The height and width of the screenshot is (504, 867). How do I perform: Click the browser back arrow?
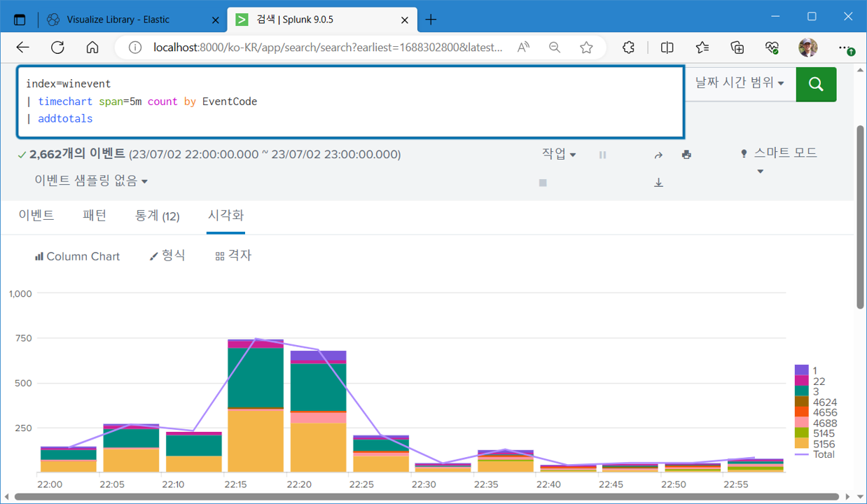[x=23, y=47]
